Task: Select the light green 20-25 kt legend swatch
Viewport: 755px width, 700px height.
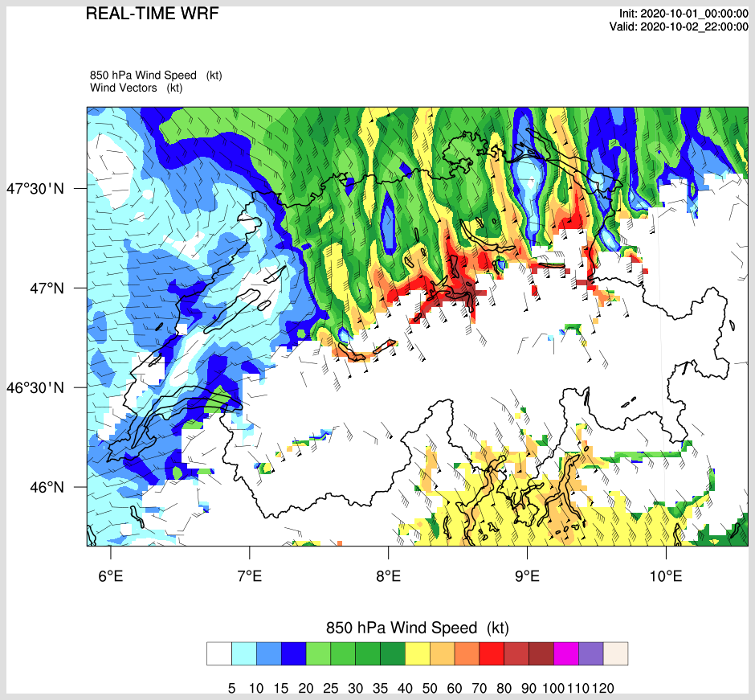Action: pyautogui.click(x=318, y=653)
